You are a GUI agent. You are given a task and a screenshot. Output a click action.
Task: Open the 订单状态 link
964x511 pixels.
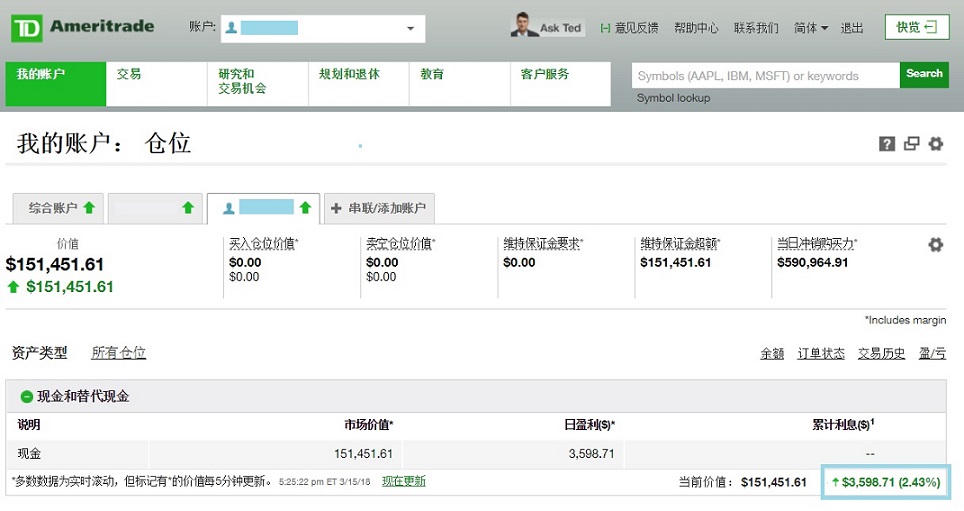coord(820,353)
